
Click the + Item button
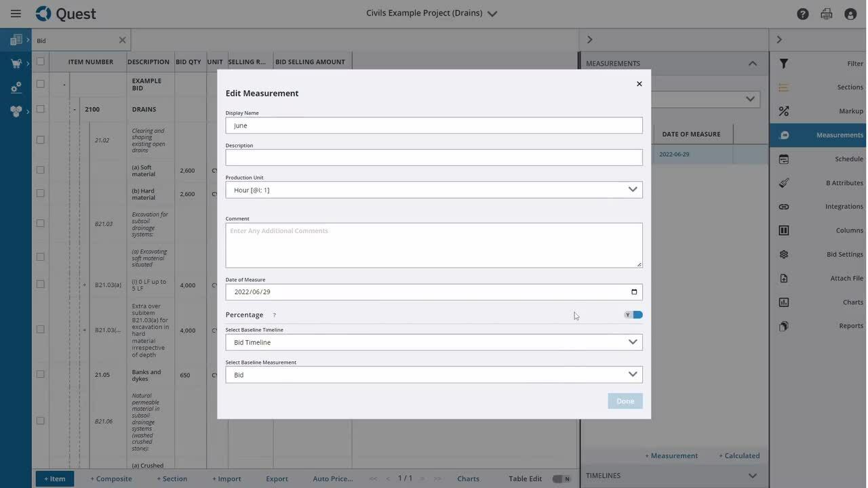pyautogui.click(x=55, y=479)
